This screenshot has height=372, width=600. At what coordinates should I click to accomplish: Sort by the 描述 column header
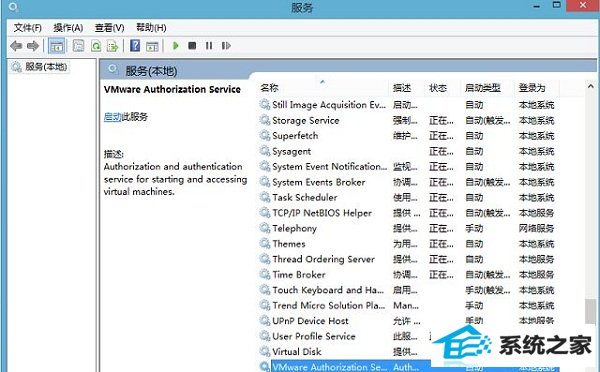coord(402,88)
